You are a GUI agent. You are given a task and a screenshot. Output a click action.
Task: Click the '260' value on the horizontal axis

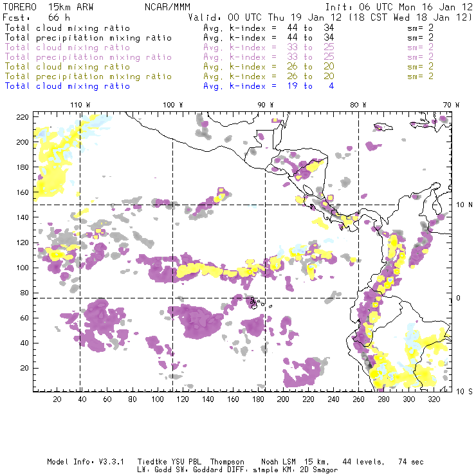(358, 399)
